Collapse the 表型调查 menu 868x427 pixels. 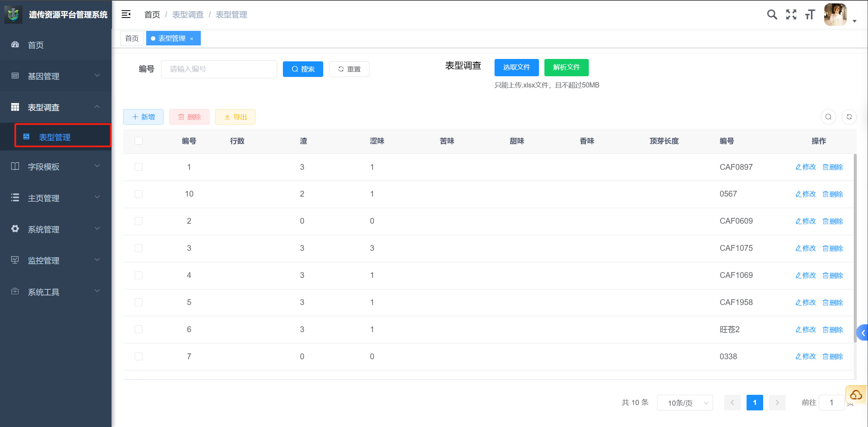tap(56, 107)
